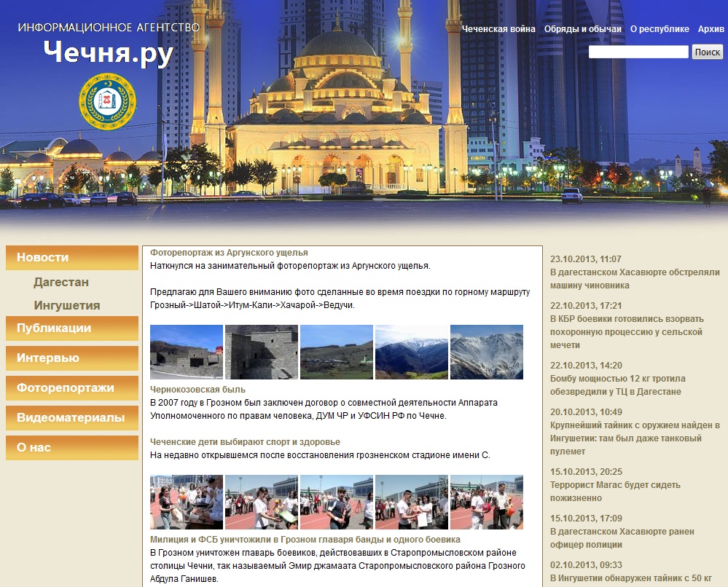View snowy mountain range thumbnail with green foreground
Viewport: 728px width, 587px height.
point(412,352)
